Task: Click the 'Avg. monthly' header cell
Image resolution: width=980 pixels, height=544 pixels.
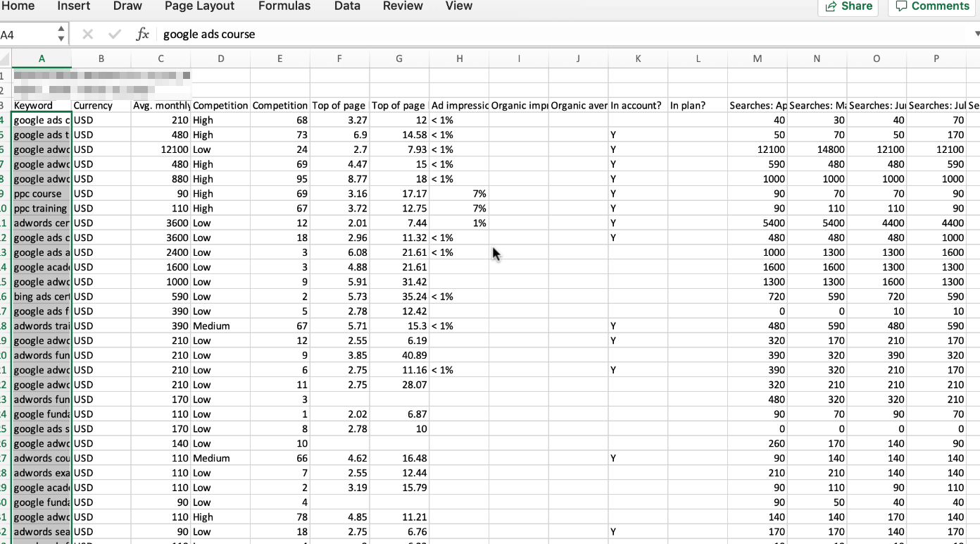Action: click(x=161, y=106)
